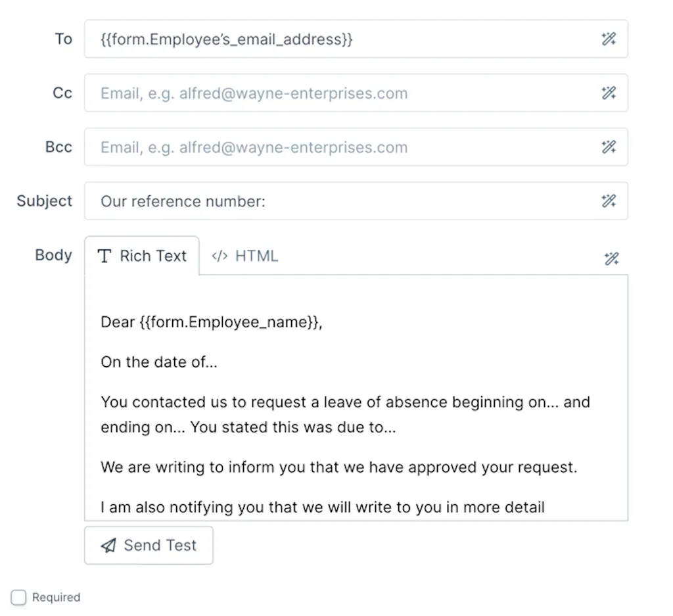Place cursor at On the date of line
The height and width of the screenshot is (616, 673).
159,362
